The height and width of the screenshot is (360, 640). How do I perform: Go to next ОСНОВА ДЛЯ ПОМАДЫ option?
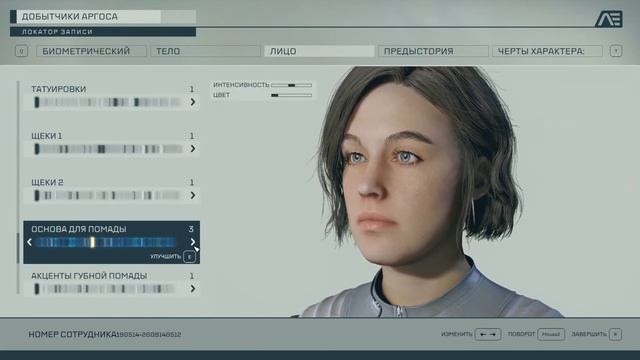[x=193, y=242]
